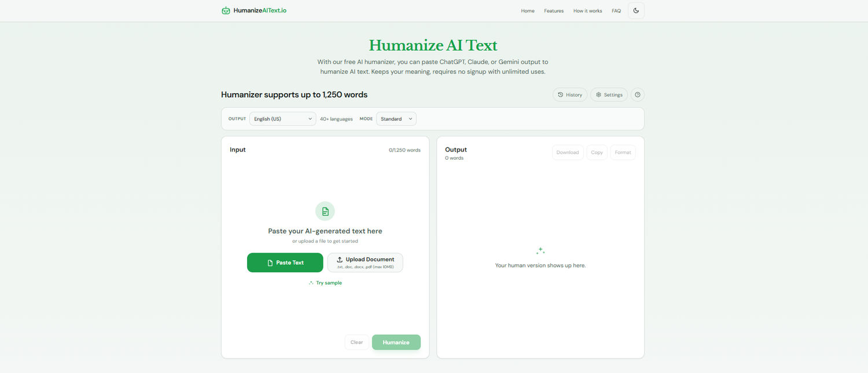This screenshot has width=868, height=373.
Task: Click the Download button in the Output panel
Action: tap(568, 153)
